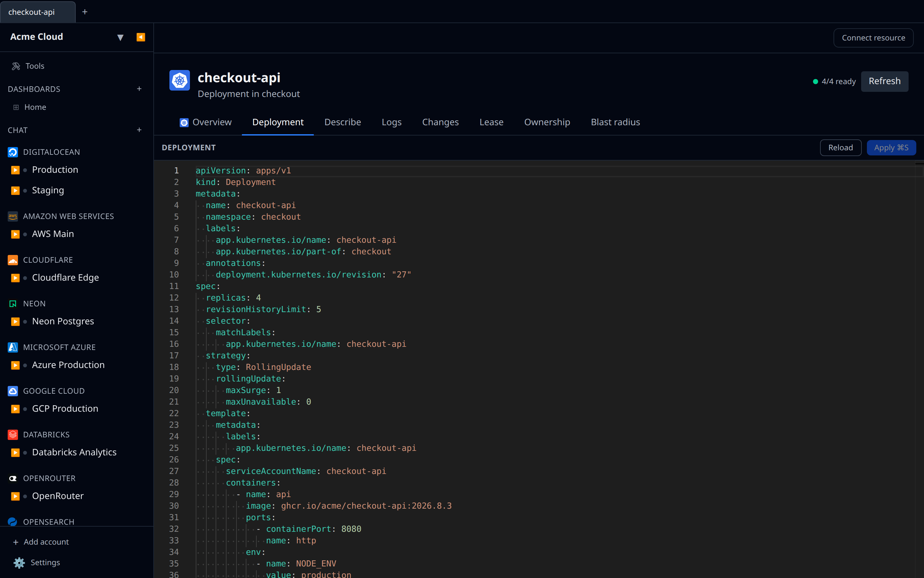Open a new tab with plus icon

(x=85, y=12)
